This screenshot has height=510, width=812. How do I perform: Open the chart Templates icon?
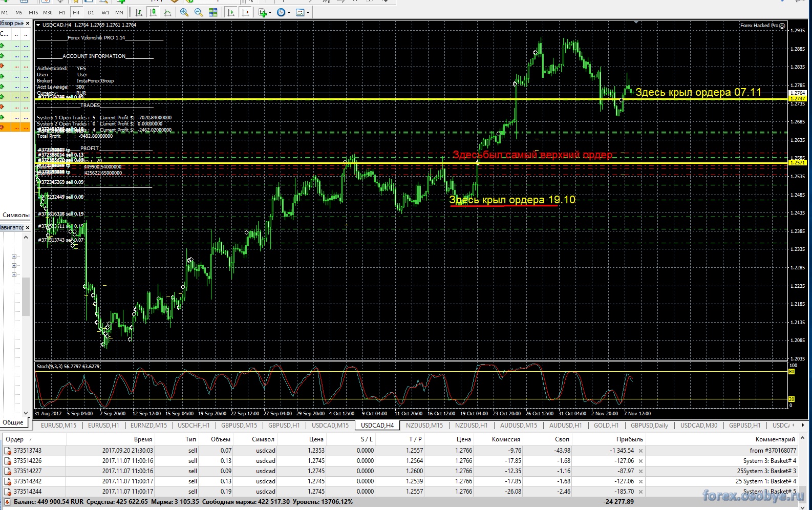tap(300, 12)
